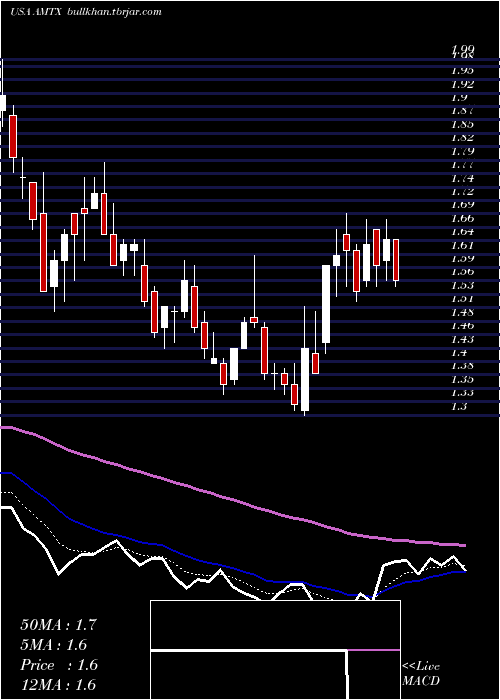Select the 5MA : 1.6 label
Image resolution: width=500 pixels, height=700 pixels.
[x=54, y=645]
